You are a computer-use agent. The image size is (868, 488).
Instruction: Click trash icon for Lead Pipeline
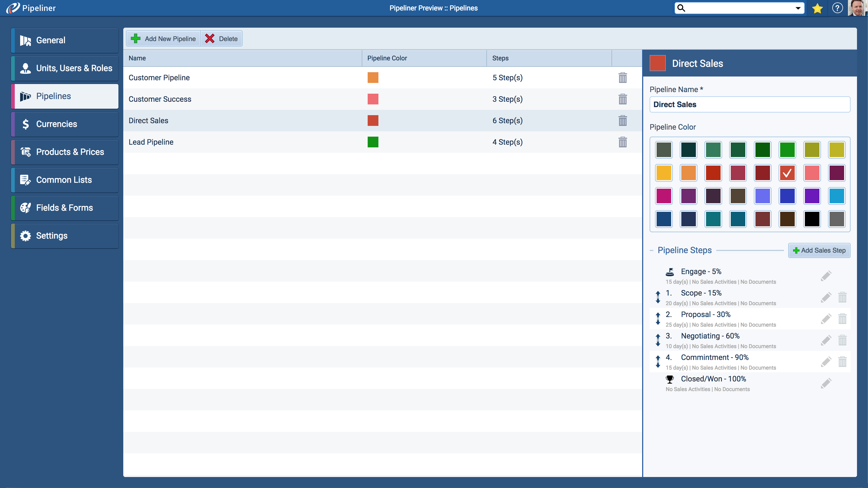click(x=622, y=142)
